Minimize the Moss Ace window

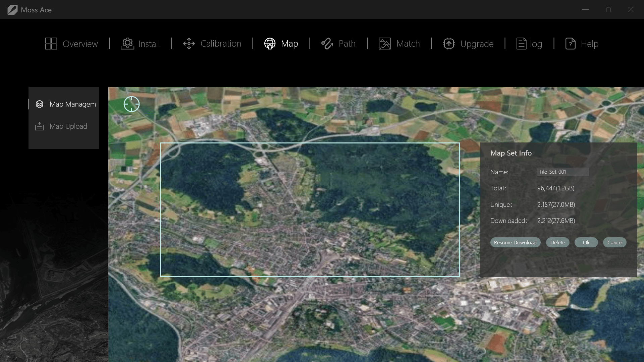click(586, 10)
